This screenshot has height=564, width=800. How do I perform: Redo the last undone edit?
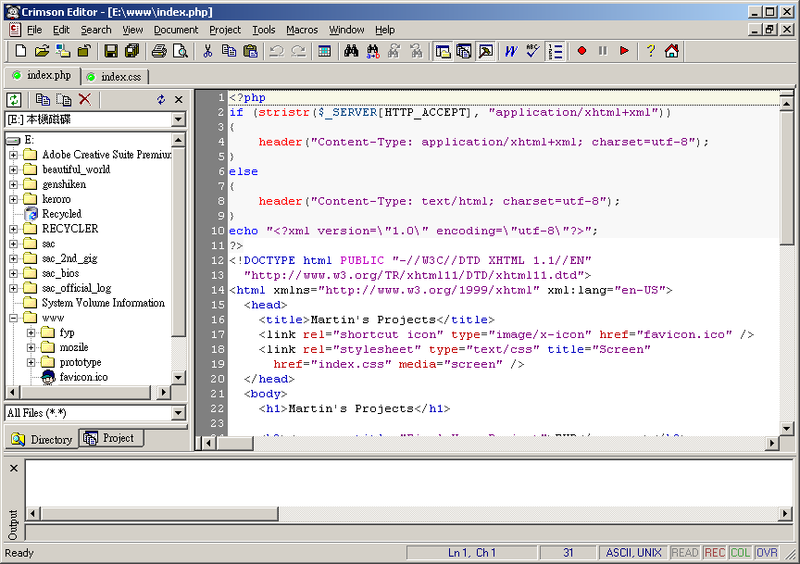[298, 51]
